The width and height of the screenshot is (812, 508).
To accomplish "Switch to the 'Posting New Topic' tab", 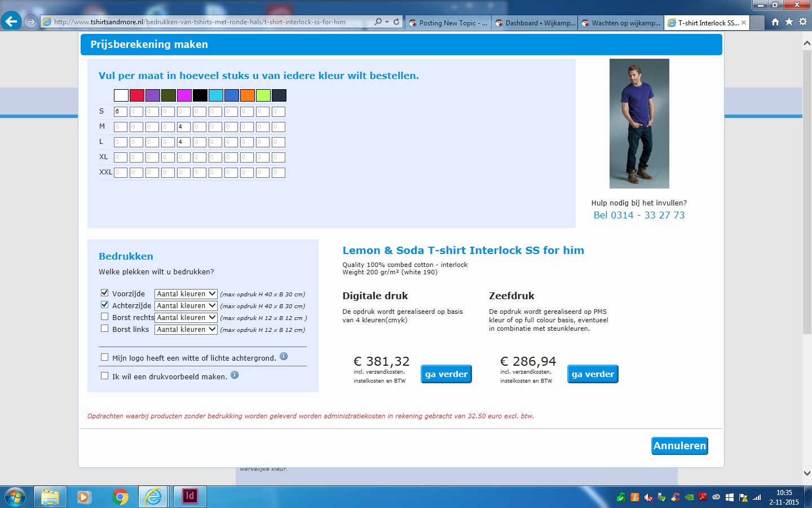I will click(448, 23).
